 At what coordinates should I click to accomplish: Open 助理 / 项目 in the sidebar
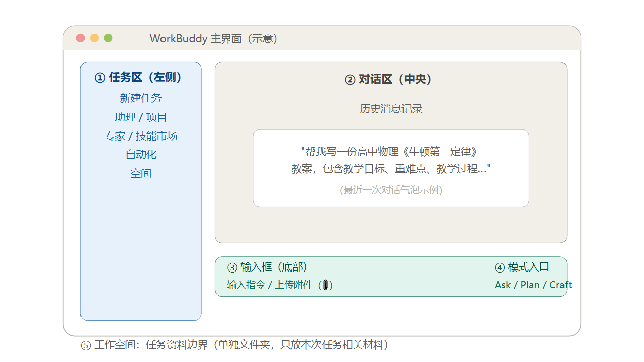coord(141,117)
